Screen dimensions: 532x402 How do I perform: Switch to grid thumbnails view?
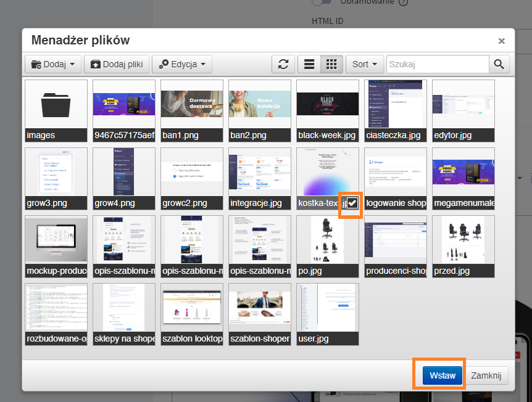pos(331,64)
